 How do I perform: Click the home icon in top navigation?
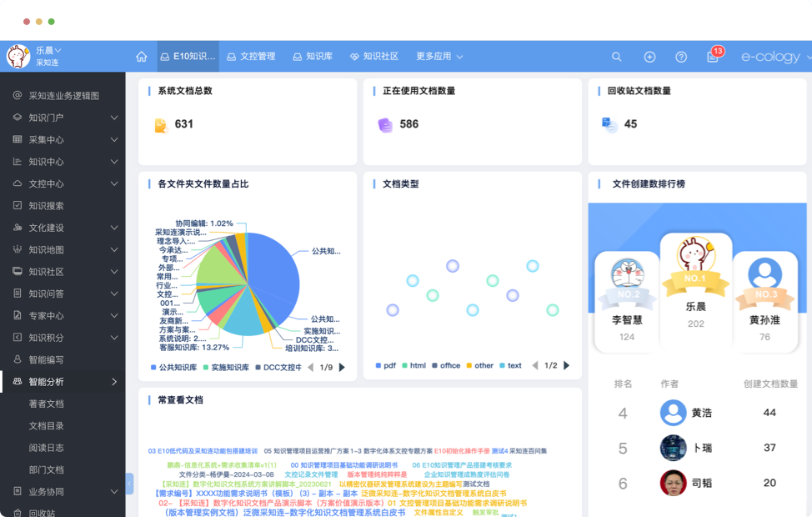point(142,57)
